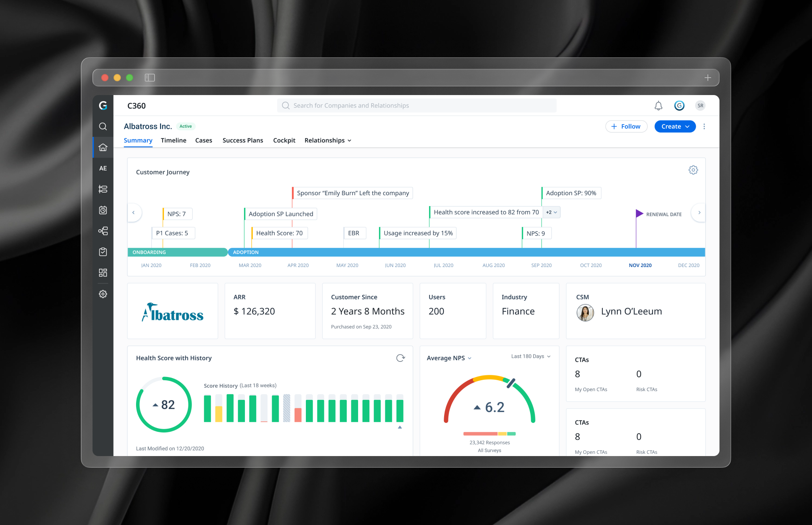
Task: Open the three-dot more options menu
Action: [x=704, y=126]
